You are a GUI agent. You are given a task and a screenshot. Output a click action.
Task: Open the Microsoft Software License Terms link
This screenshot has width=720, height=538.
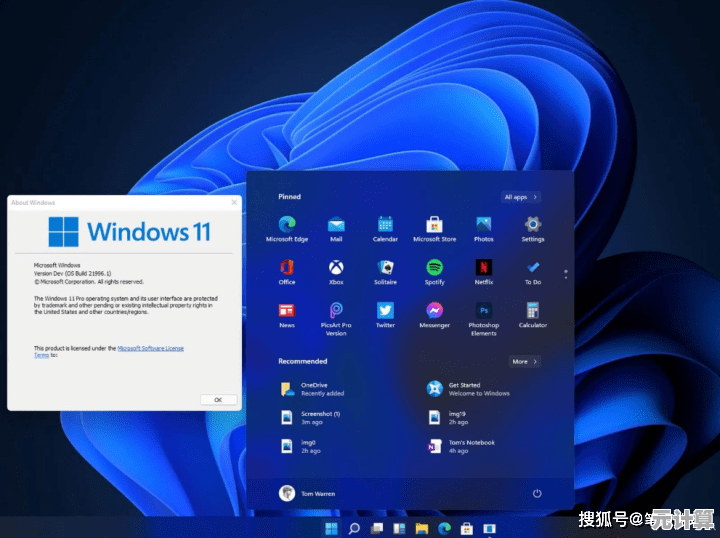(x=150, y=348)
